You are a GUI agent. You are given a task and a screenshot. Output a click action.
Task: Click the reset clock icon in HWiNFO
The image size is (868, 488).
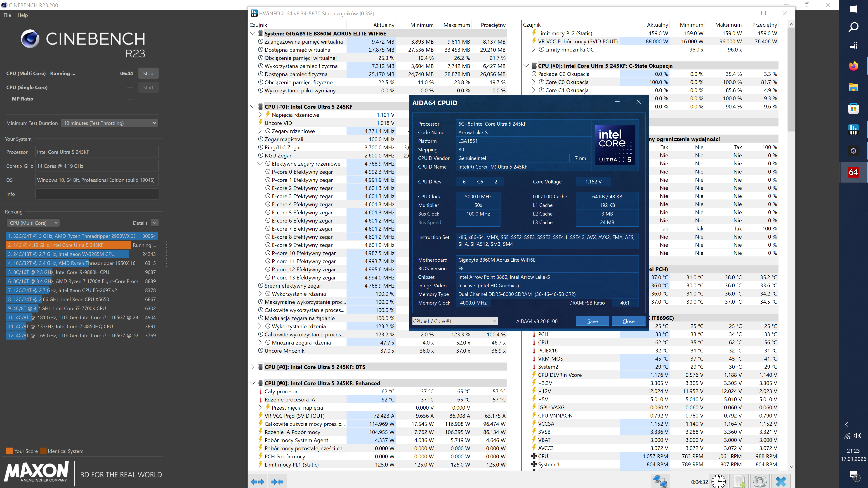(x=719, y=481)
